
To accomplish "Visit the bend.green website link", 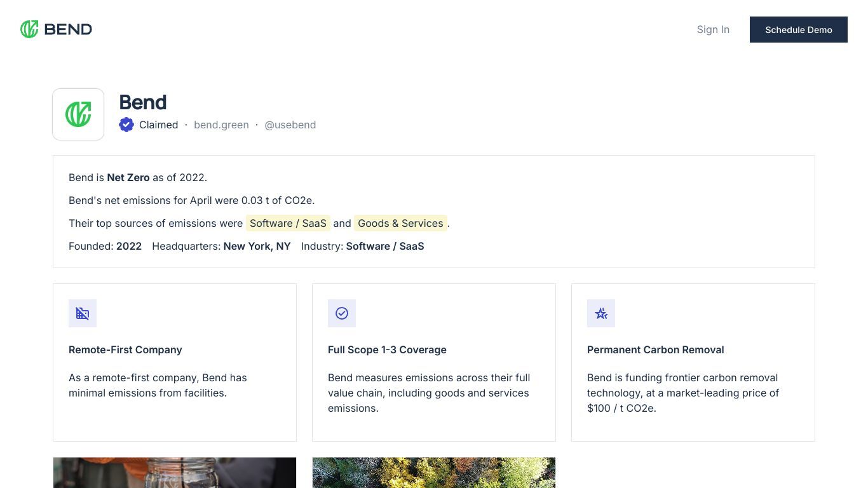I will (221, 125).
